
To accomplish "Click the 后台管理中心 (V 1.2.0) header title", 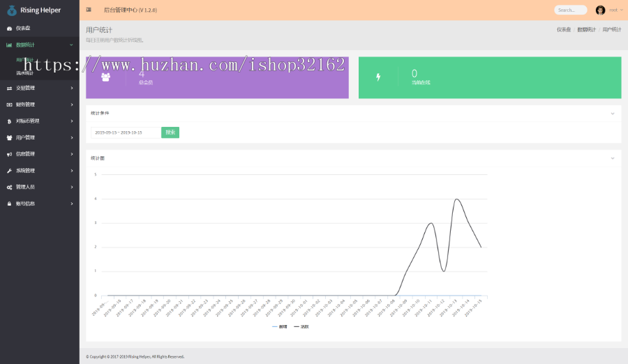I will tap(130, 10).
